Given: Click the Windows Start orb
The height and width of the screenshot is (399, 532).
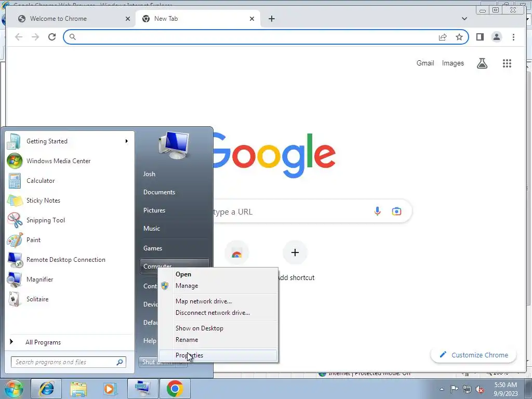Looking at the screenshot, I should click(x=13, y=389).
